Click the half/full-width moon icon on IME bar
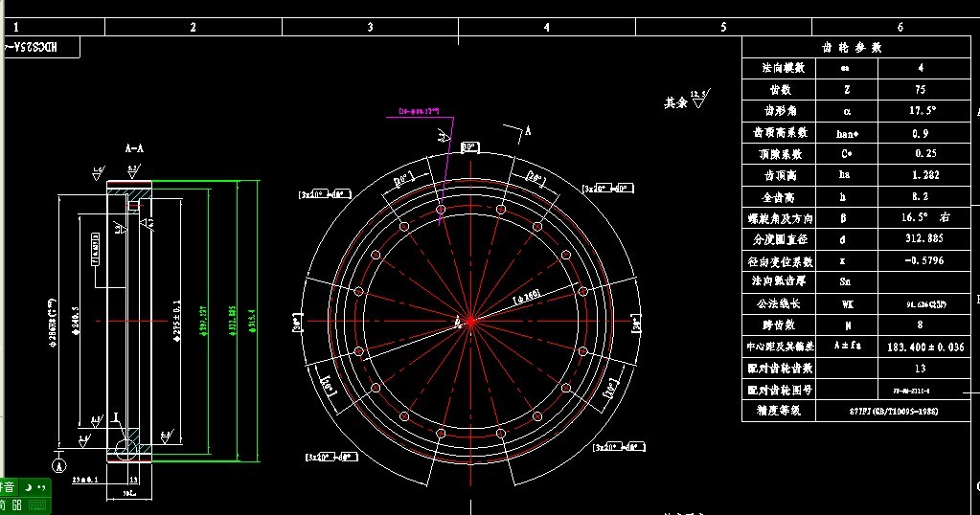 28,487
